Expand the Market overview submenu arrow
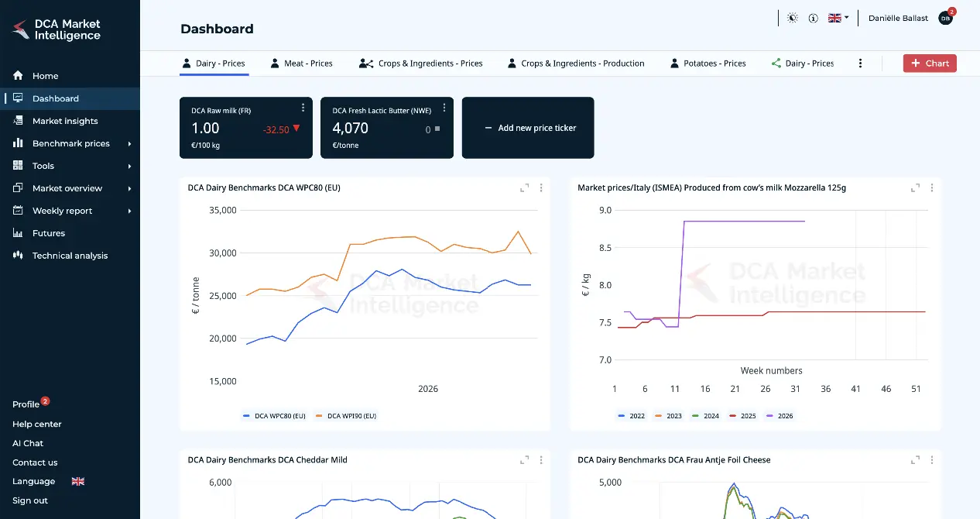 pos(129,189)
